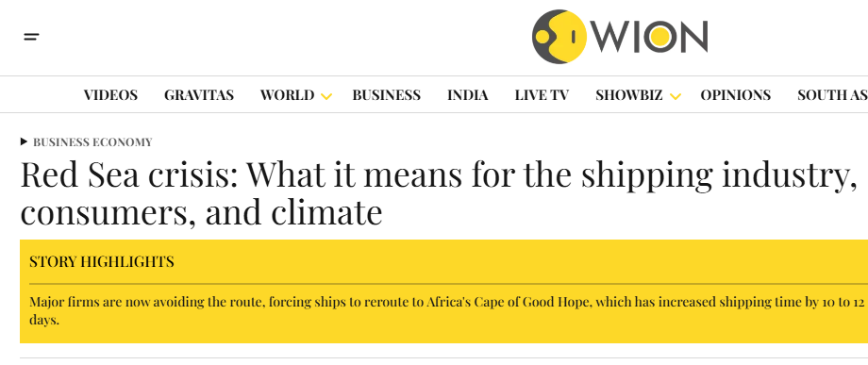The image size is (868, 365).
Task: Open the Opinions section
Action: 735,95
